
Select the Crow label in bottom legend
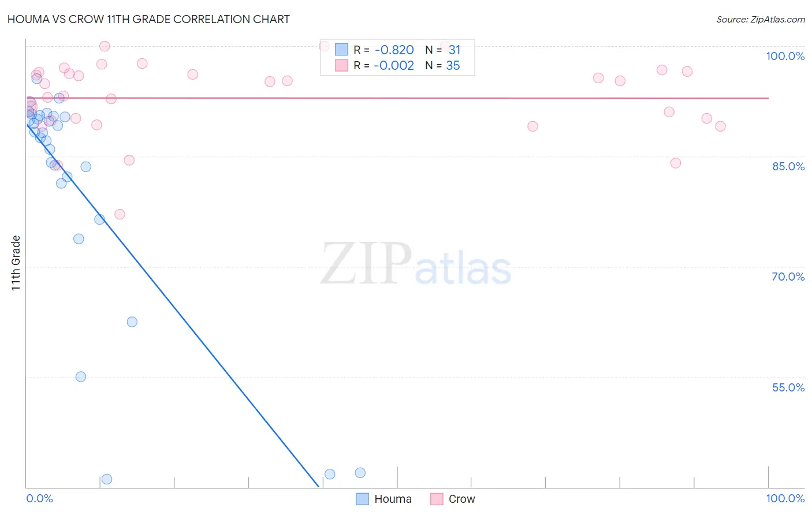461,499
